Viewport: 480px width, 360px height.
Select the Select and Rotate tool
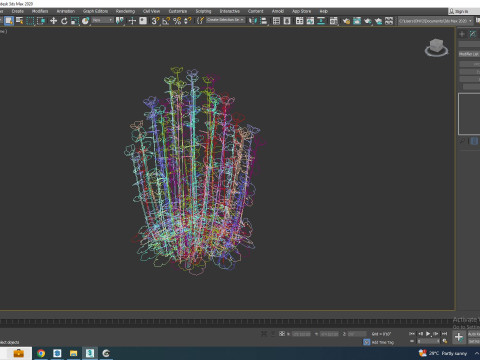click(x=64, y=21)
